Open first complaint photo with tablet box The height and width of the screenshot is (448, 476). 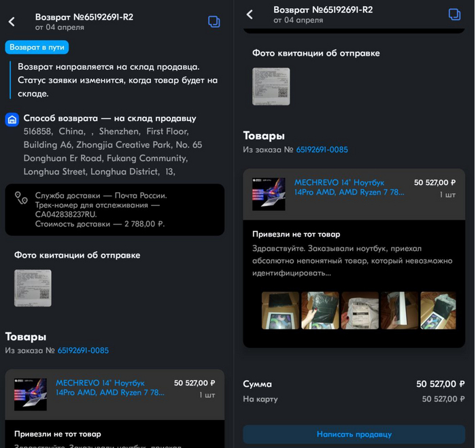tap(280, 311)
